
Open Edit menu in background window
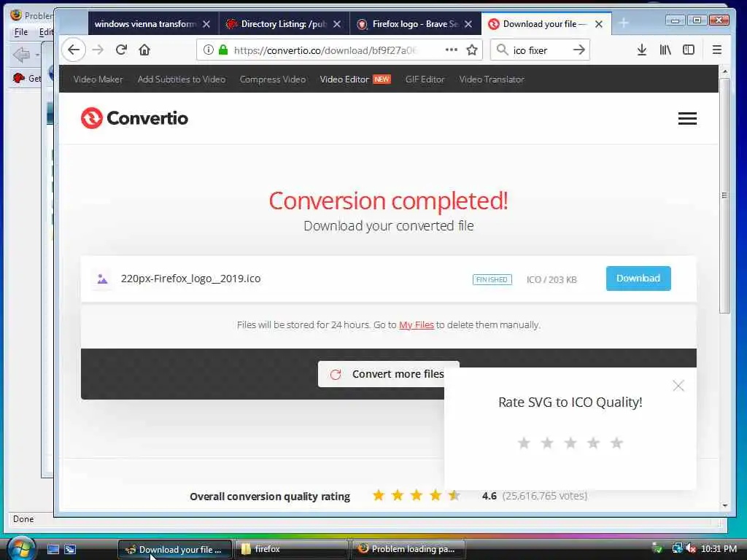click(46, 32)
